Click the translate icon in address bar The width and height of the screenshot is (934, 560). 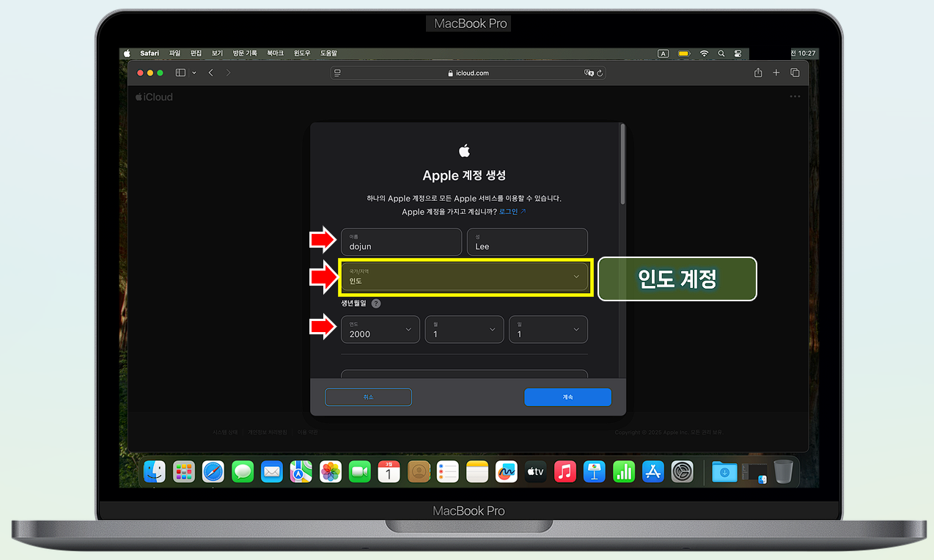pos(588,73)
